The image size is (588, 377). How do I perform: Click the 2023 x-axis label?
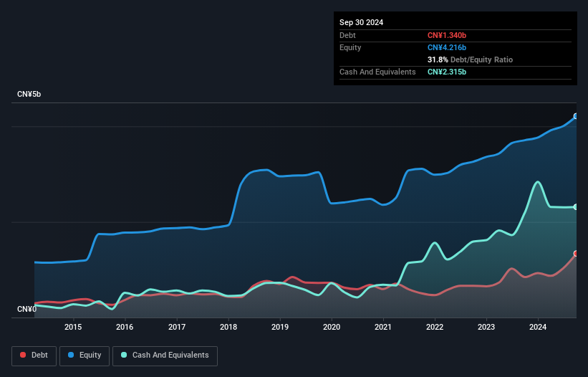coord(486,327)
